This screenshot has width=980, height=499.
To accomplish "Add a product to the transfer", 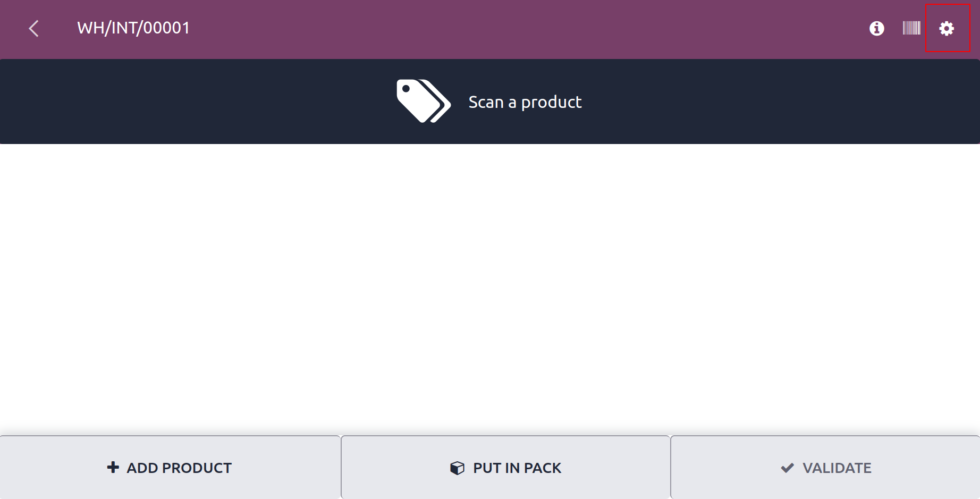I will tap(170, 468).
